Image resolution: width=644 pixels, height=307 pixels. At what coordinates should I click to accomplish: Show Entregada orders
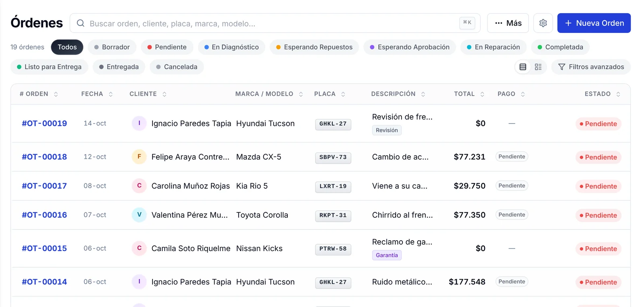[x=119, y=67]
